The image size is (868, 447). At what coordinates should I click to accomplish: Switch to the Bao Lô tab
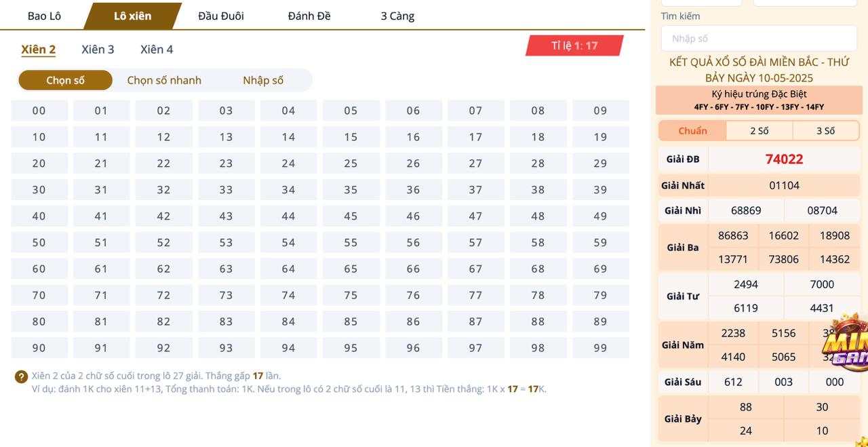pos(44,16)
